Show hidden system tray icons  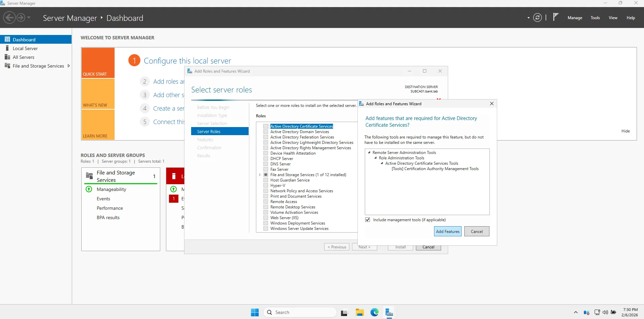576,312
